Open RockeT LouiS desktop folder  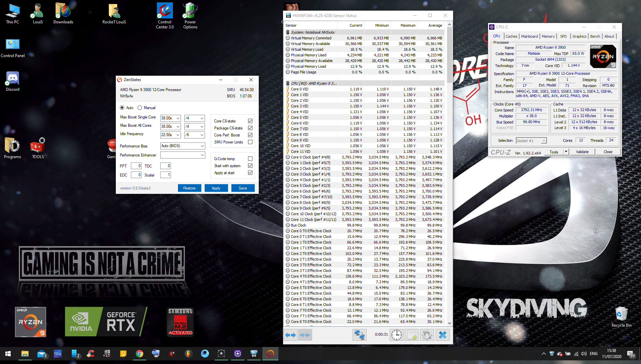click(x=114, y=14)
